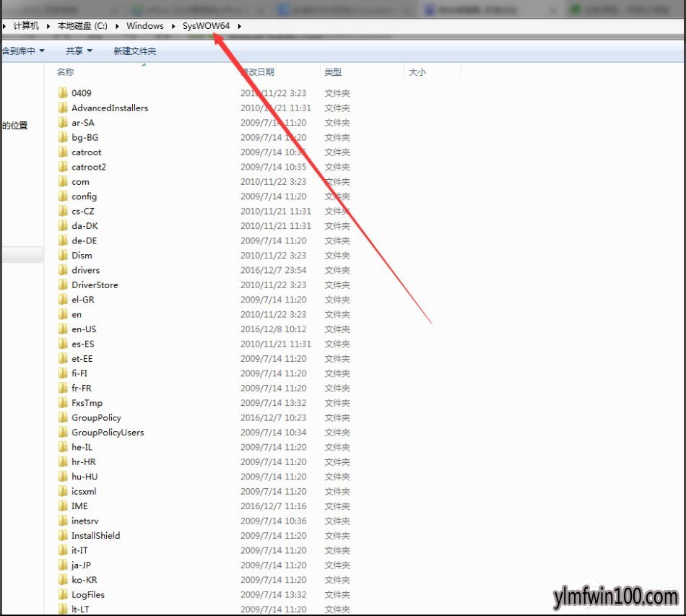Image resolution: width=686 pixels, height=616 pixels.
Task: Click the 2009/7/14 10:36 date of inetsrv
Action: [274, 521]
